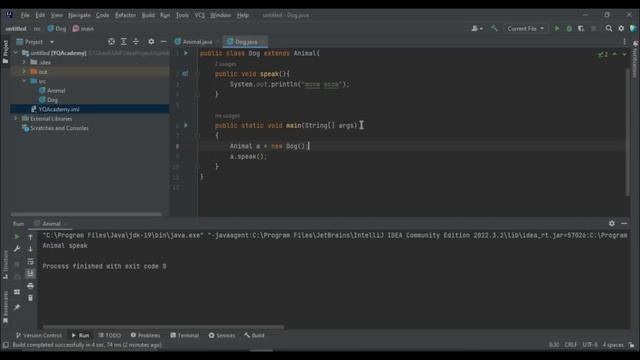
Task: Open Project panel options gear
Action: (151, 42)
